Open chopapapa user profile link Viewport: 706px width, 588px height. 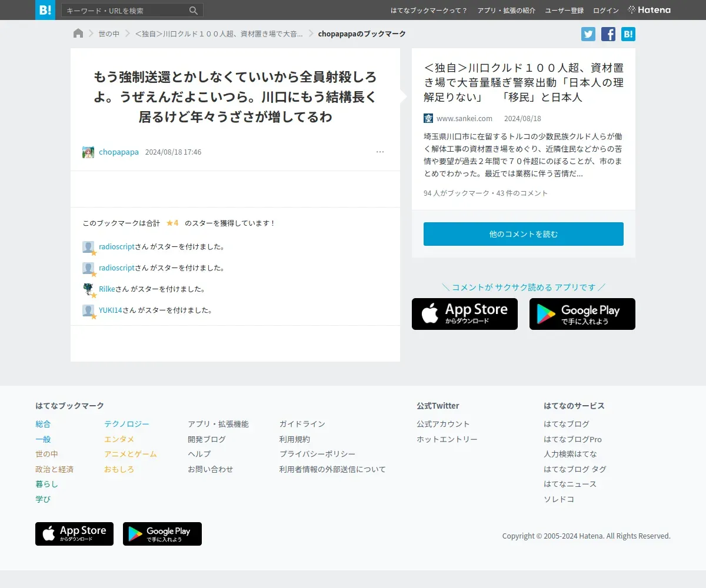coord(119,152)
